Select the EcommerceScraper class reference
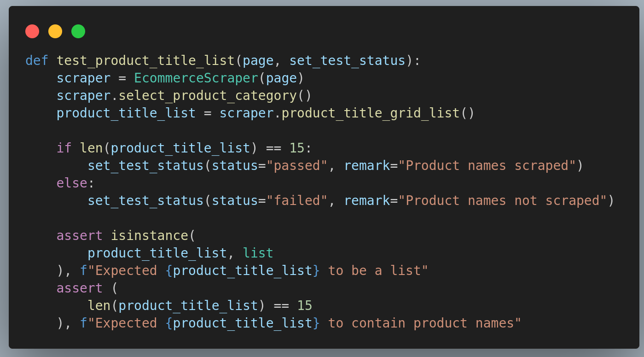644x357 pixels. click(195, 78)
